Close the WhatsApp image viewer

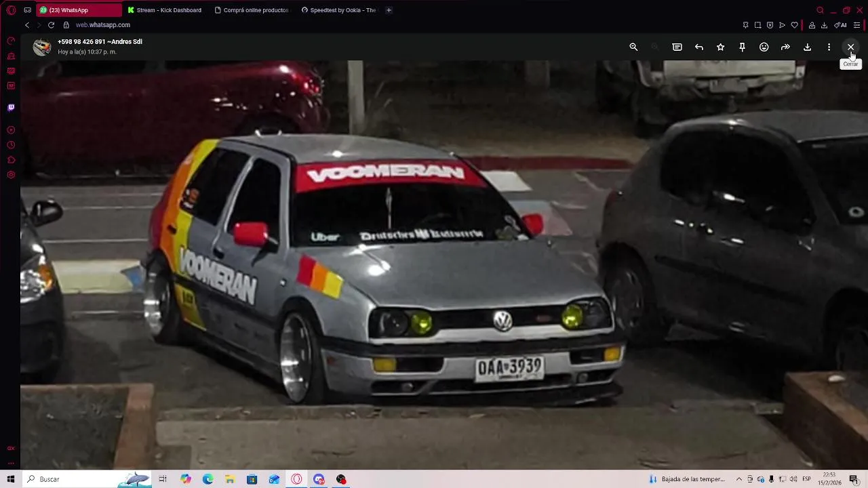tap(850, 47)
